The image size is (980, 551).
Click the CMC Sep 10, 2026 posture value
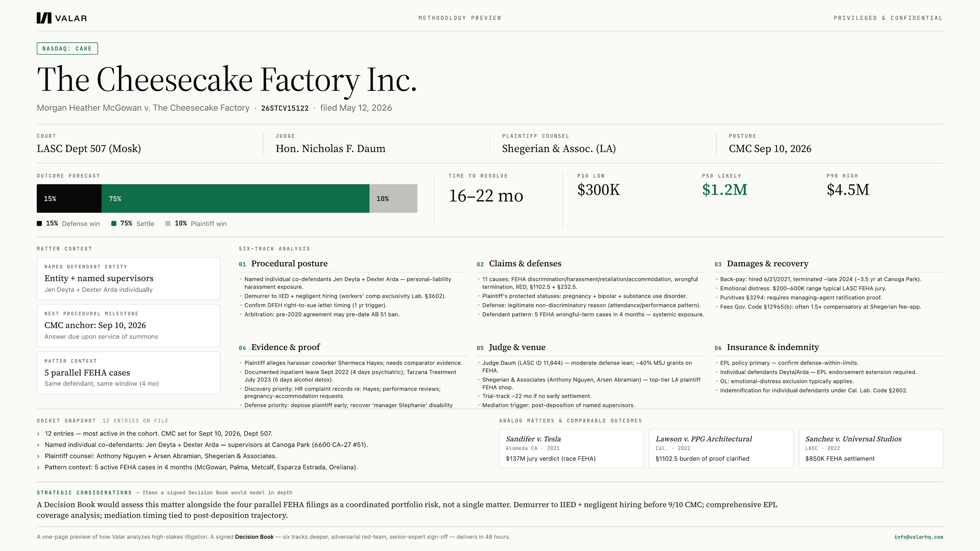pyautogui.click(x=770, y=149)
